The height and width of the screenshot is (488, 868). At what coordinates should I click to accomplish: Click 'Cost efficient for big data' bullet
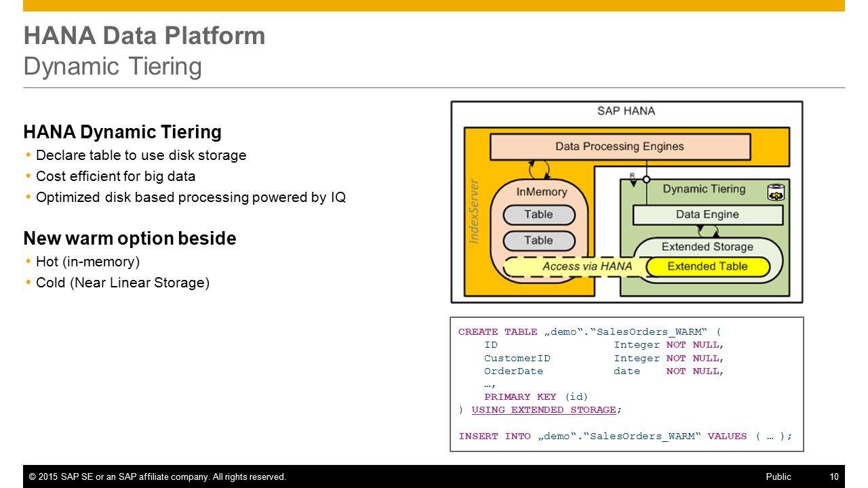(x=115, y=176)
